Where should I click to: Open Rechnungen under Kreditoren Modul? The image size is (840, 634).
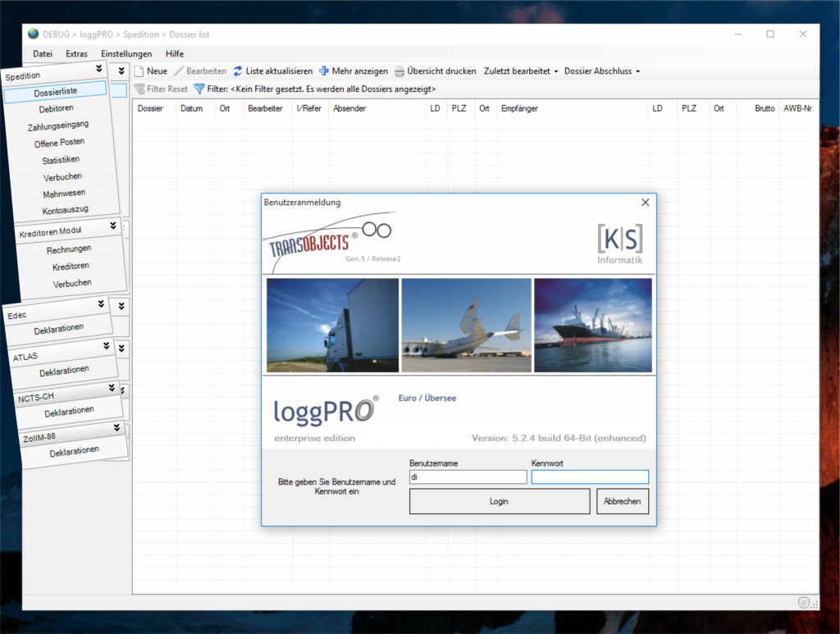(69, 249)
